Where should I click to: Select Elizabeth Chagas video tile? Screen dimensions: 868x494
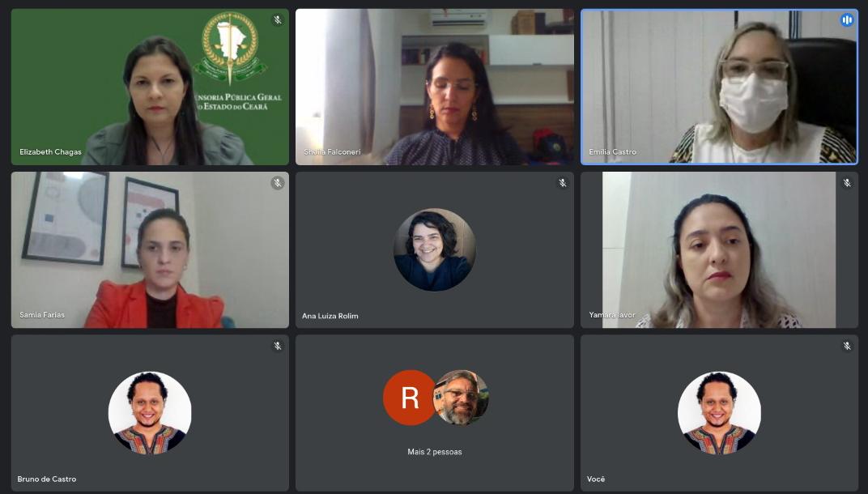[x=150, y=87]
